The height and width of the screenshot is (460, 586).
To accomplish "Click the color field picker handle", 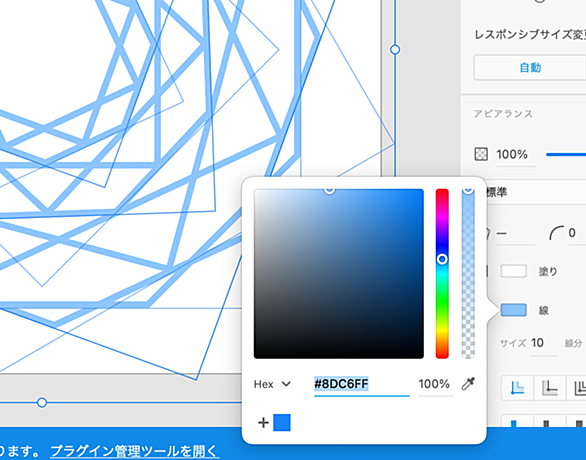I will 329,190.
